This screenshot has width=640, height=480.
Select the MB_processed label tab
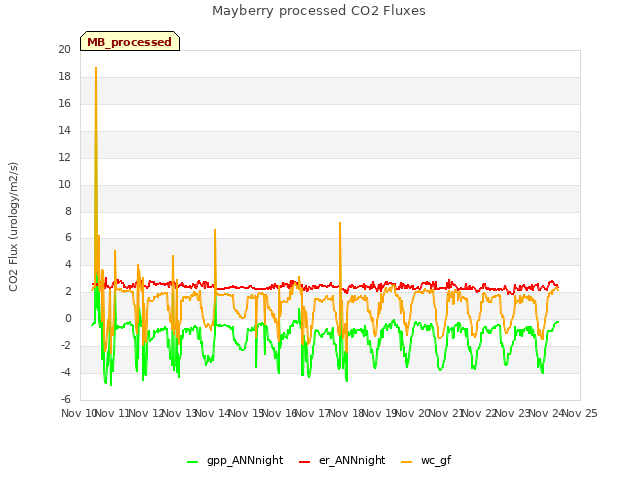130,42
